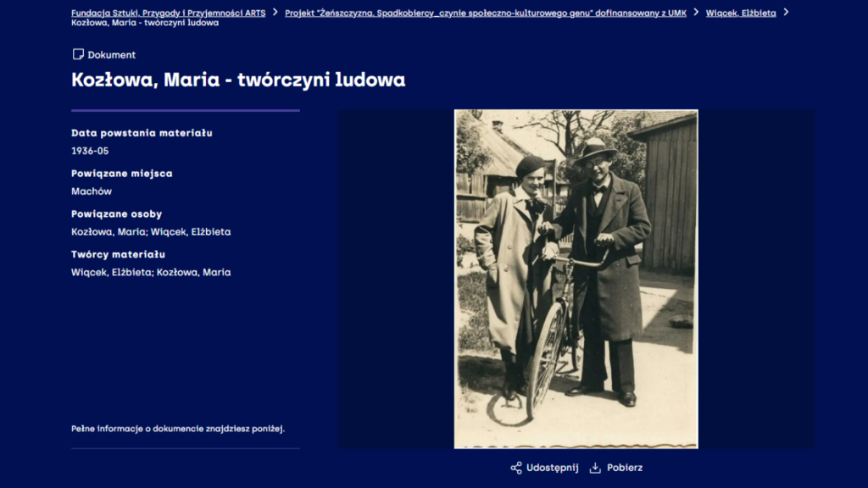Go to Wiącek, Elżbieta breadcrumb link
Image resolution: width=868 pixels, height=488 pixels.
(741, 13)
